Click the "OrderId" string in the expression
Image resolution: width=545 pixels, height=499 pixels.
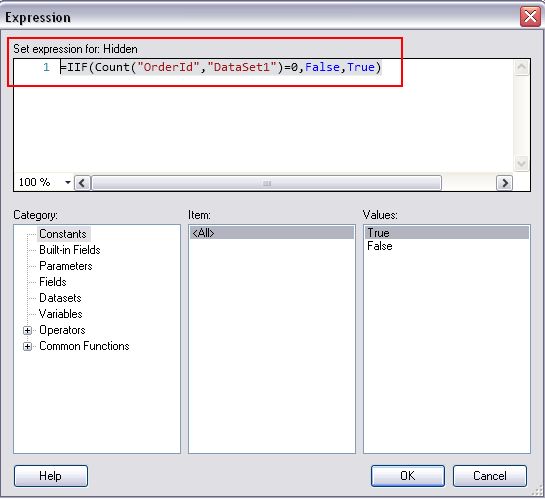[x=169, y=67]
